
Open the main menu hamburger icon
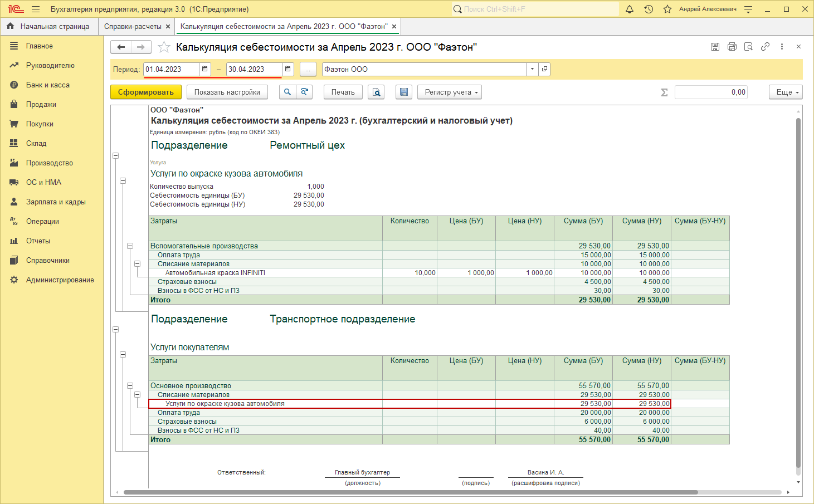pos(36,9)
